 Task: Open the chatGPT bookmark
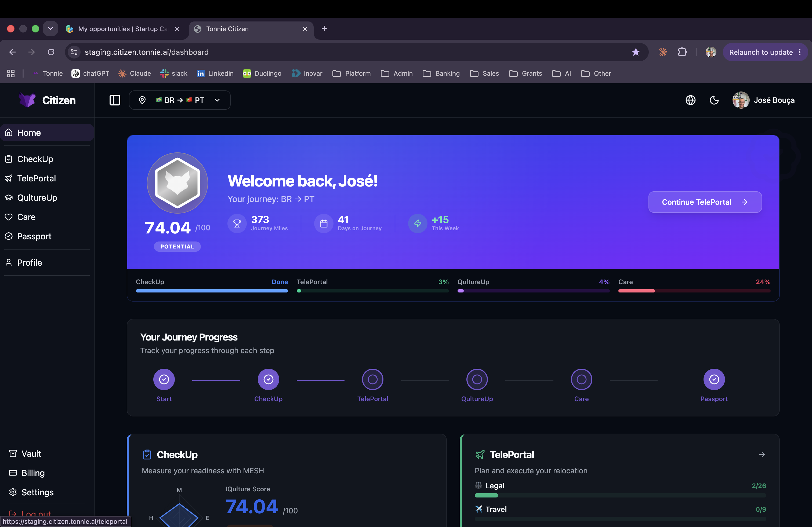(90, 73)
